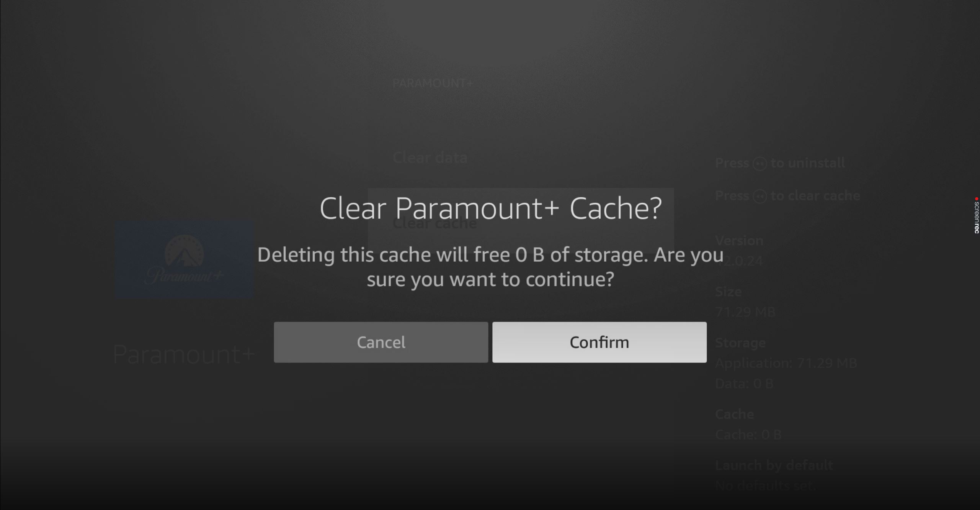Click the rewind icon in clear cache hint
The width and height of the screenshot is (980, 510).
(760, 197)
